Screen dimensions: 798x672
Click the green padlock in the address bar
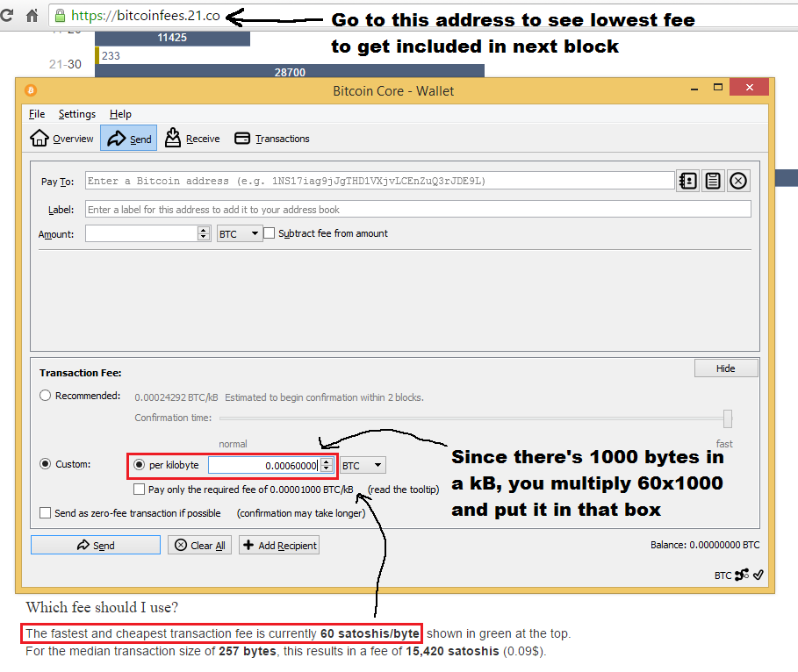[60, 16]
